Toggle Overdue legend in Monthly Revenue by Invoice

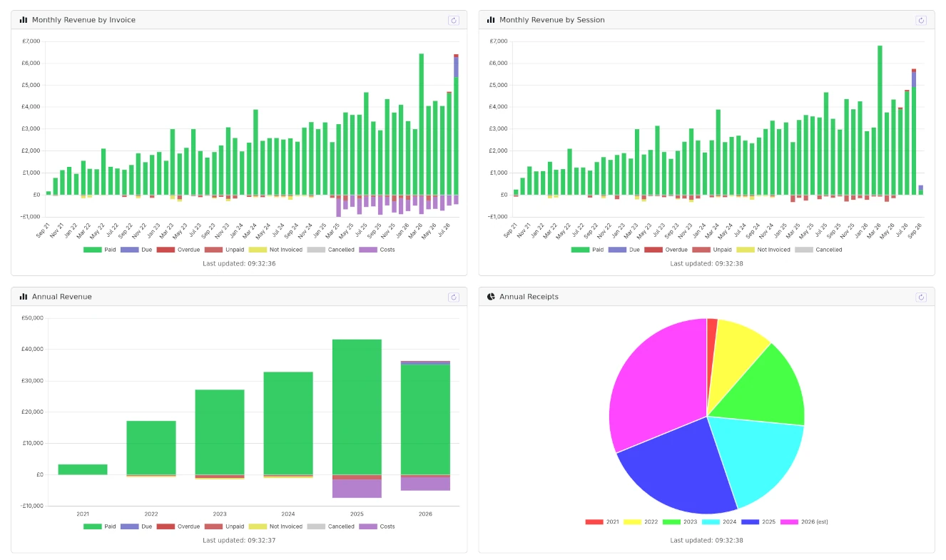coord(178,250)
